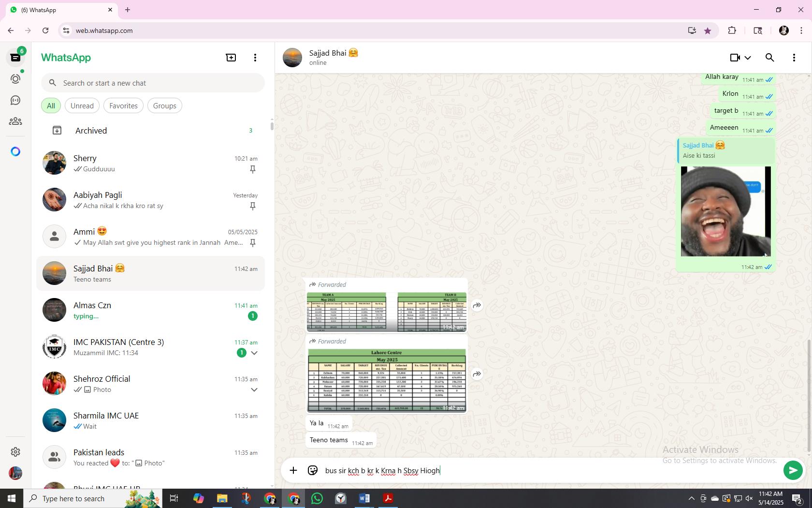Click the pin icon on Ammi chat
This screenshot has height=508, width=812.
pos(252,243)
